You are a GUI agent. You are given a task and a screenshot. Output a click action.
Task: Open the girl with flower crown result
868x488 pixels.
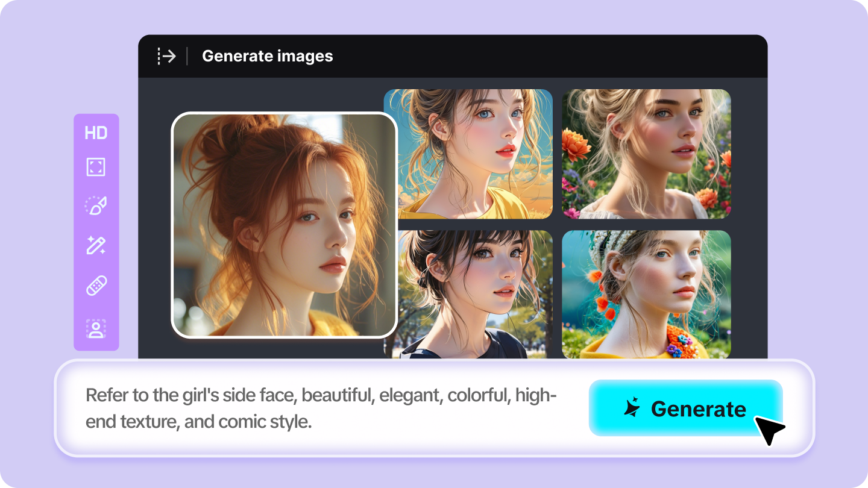(646, 294)
